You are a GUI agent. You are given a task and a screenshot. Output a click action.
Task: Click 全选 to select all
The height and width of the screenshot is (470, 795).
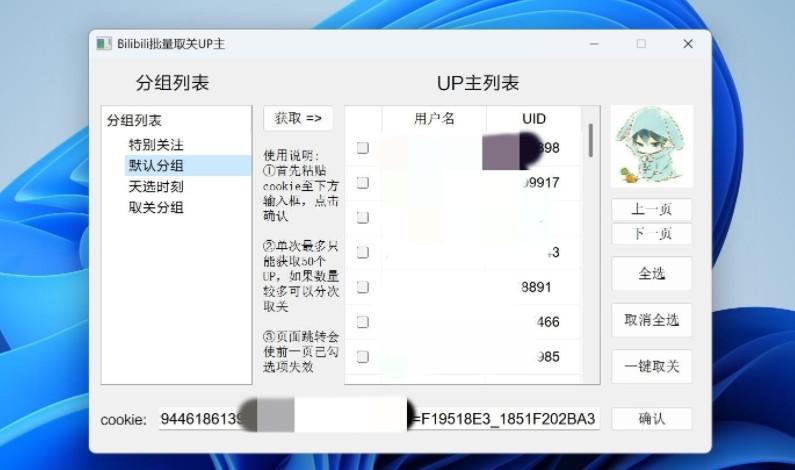652,274
